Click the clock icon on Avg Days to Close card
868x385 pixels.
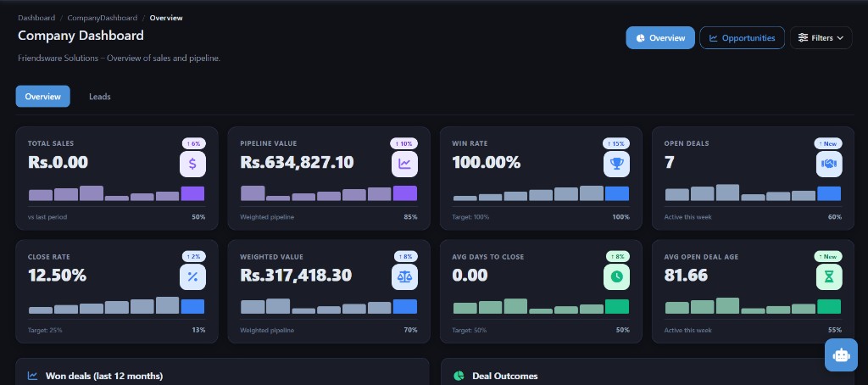(x=617, y=277)
